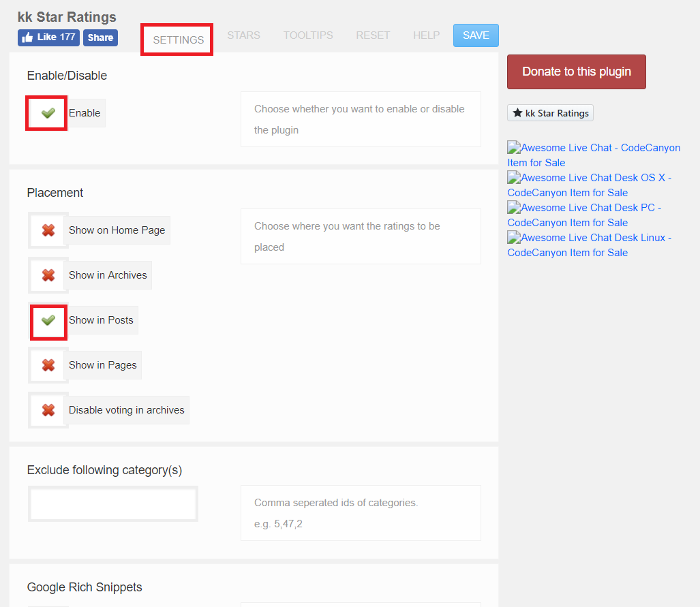
Task: Click the exclude categories input field
Action: 113,504
